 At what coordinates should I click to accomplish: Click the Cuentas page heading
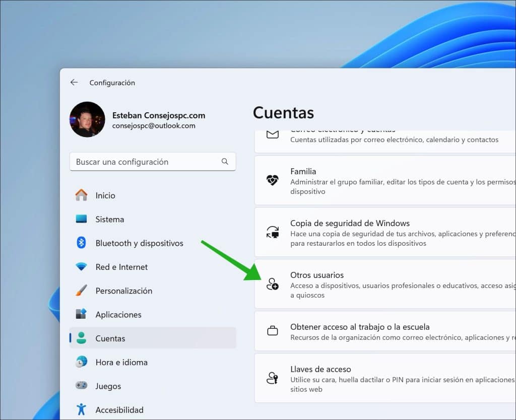283,113
